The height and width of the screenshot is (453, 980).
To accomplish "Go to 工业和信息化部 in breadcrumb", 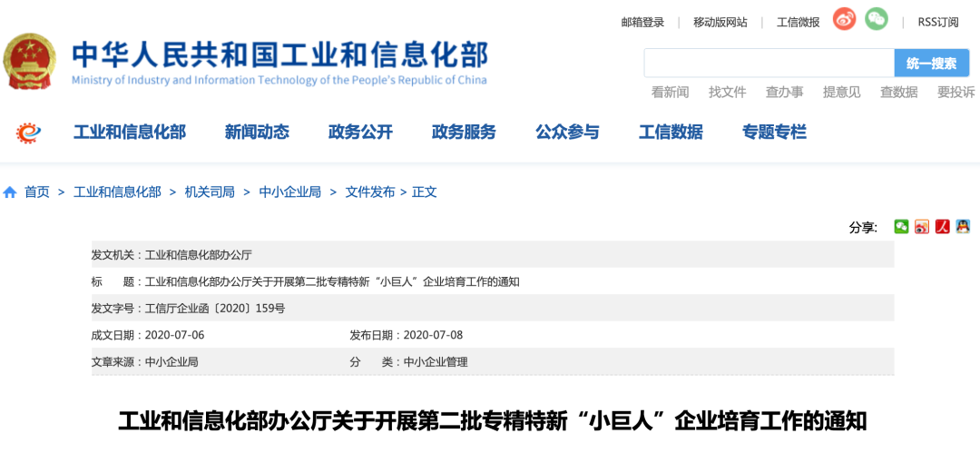I will tap(117, 192).
